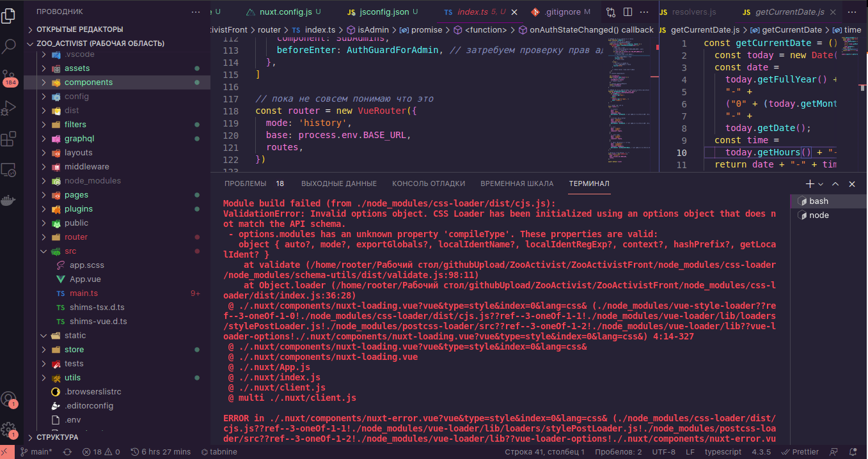868x459 pixels.
Task: Split the editor to the right
Action: point(627,12)
